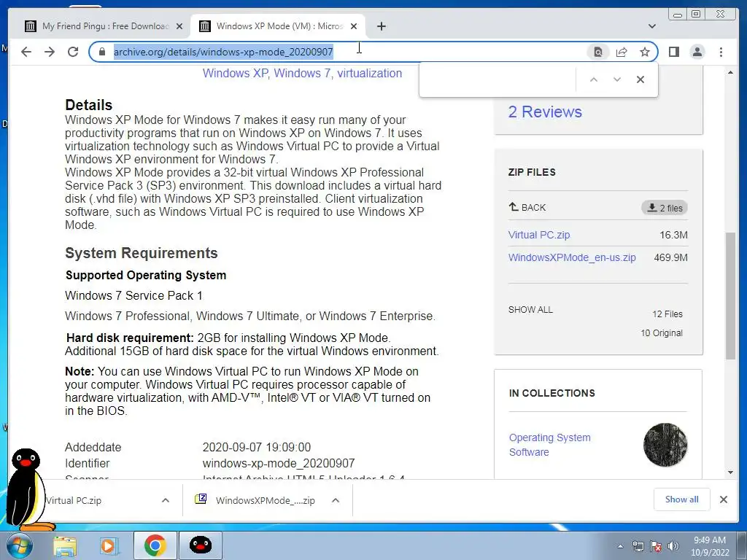The height and width of the screenshot is (560, 747).
Task: Click Addeddate value 2020-09-07 19:09:00
Action: [x=256, y=447]
